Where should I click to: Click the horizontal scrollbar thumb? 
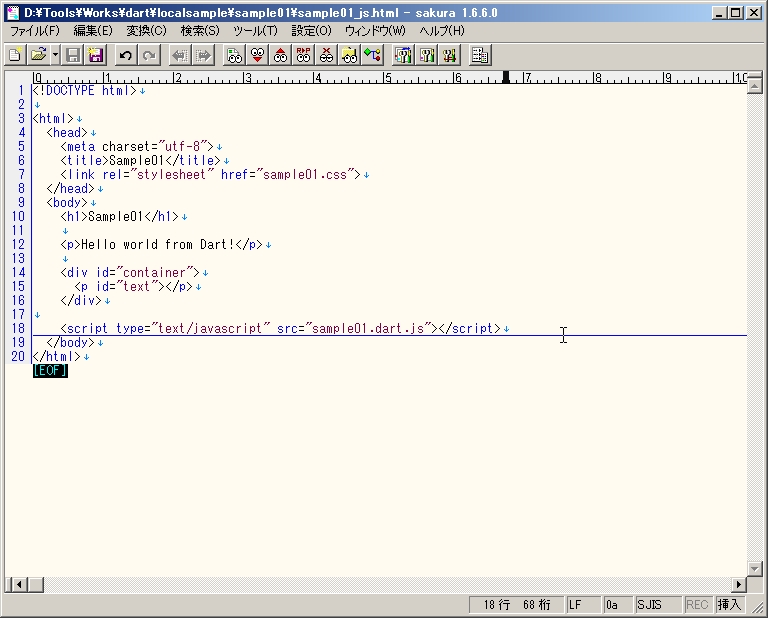(35, 584)
